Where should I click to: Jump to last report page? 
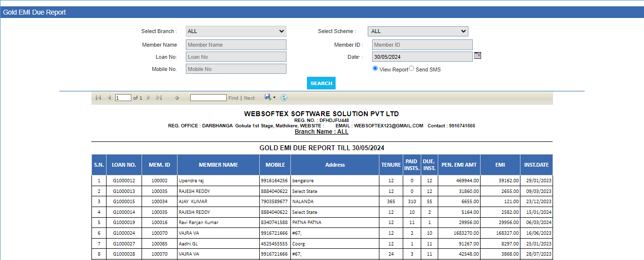click(x=159, y=98)
